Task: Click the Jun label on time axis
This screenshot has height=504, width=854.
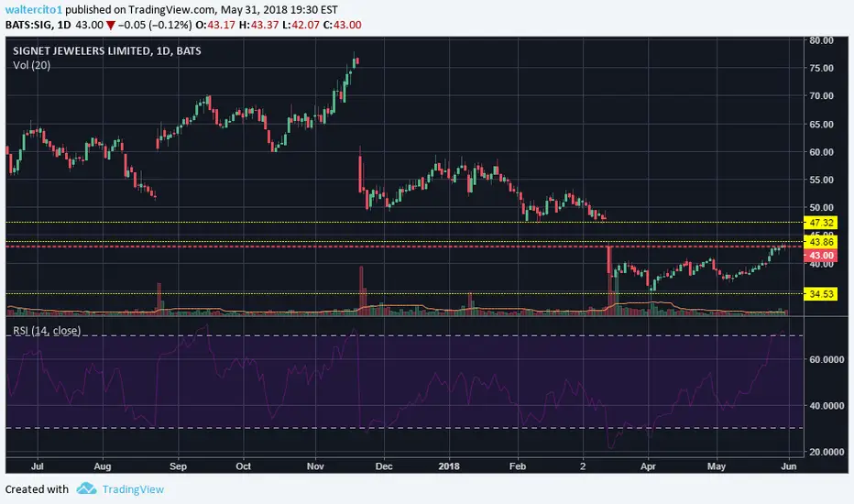Action: click(x=789, y=466)
